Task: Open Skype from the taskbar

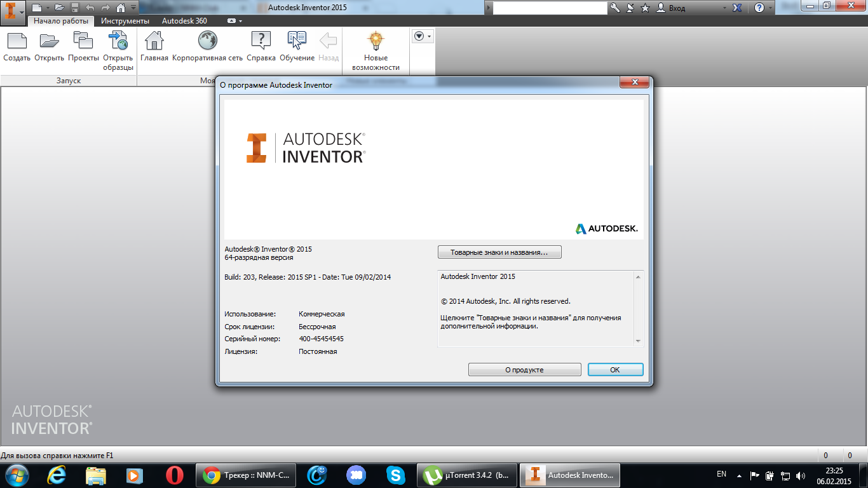Action: [396, 475]
